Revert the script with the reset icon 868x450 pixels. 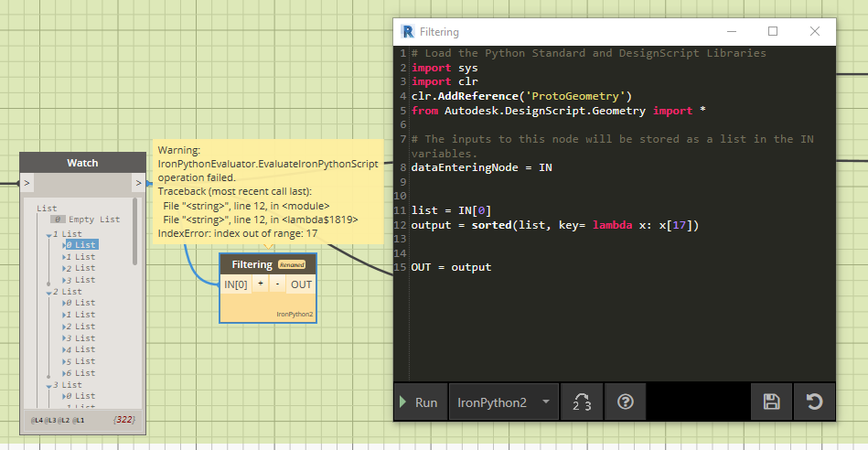pos(813,402)
